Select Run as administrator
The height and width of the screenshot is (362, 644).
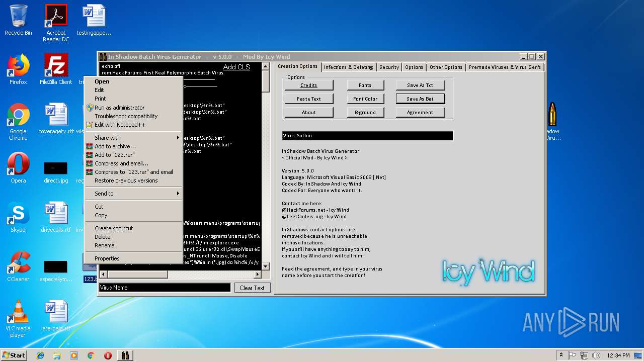click(133, 108)
